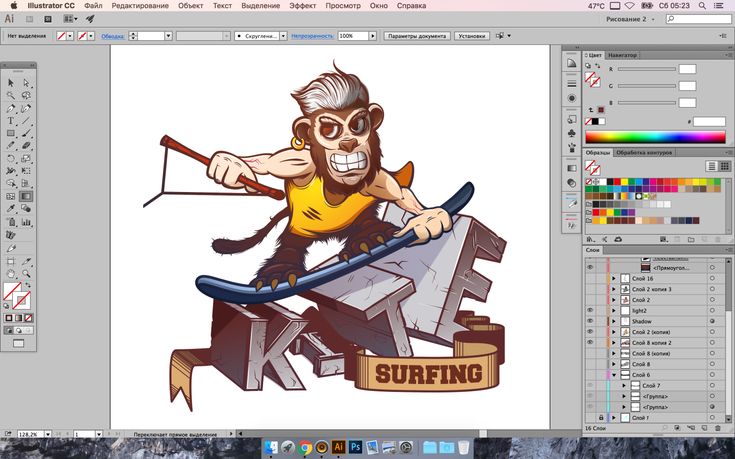Create new layer in Layers panel
This screenshot has height=459, width=735.
(704, 428)
